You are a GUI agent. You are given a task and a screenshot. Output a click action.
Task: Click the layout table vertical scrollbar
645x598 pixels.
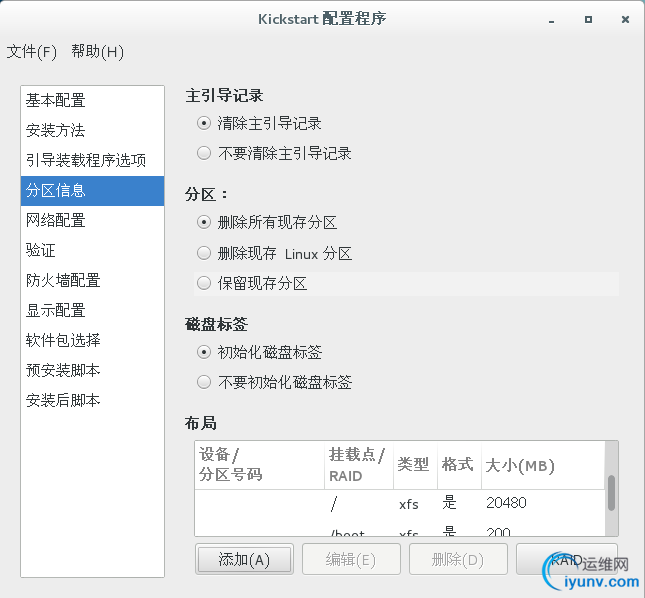(x=611, y=493)
